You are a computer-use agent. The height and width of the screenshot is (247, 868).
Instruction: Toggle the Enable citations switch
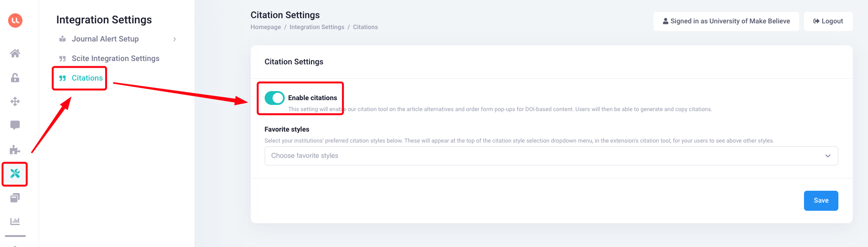point(275,98)
